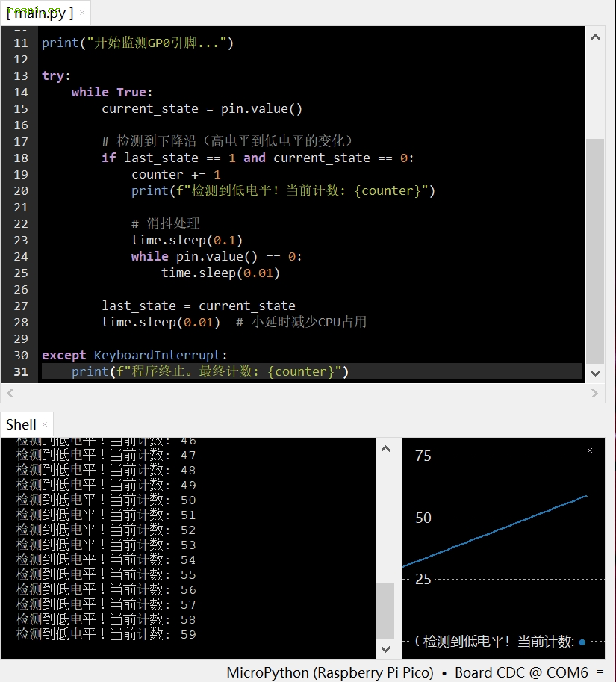Close the plotter panel with its x icon
The width and height of the screenshot is (616, 682).
(x=590, y=450)
